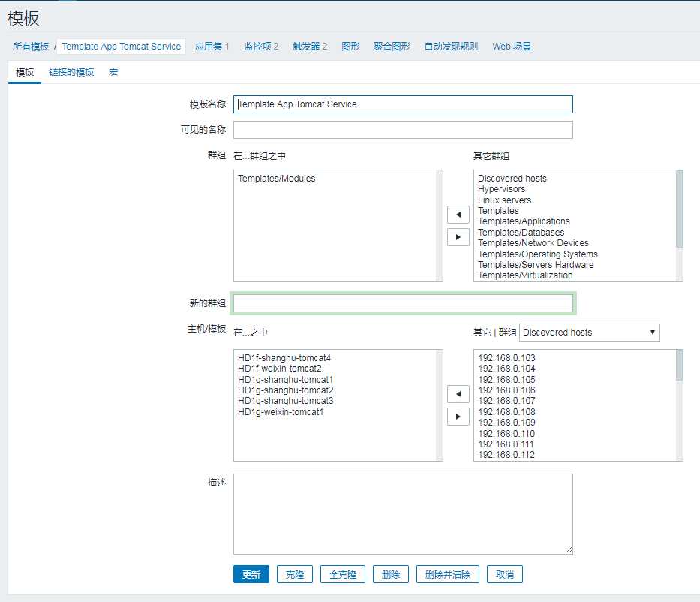Select host 192.168.0.107
The width and height of the screenshot is (700, 602).
tap(506, 401)
